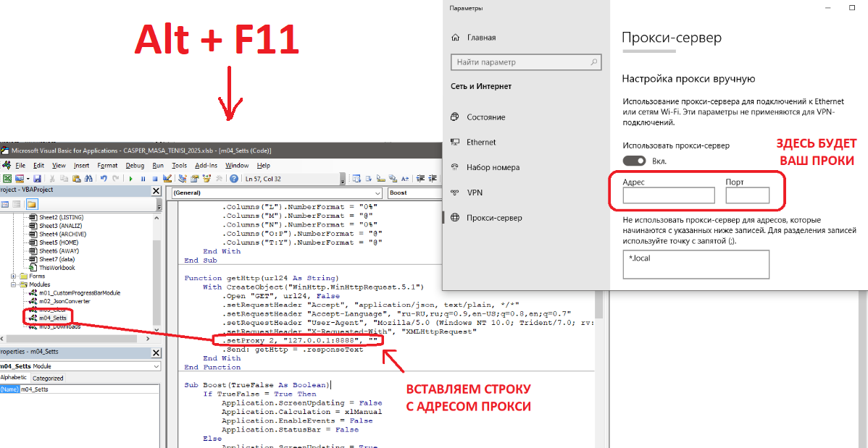Click the Break (pause) toolbar icon
The image size is (868, 448).
pyautogui.click(x=143, y=178)
